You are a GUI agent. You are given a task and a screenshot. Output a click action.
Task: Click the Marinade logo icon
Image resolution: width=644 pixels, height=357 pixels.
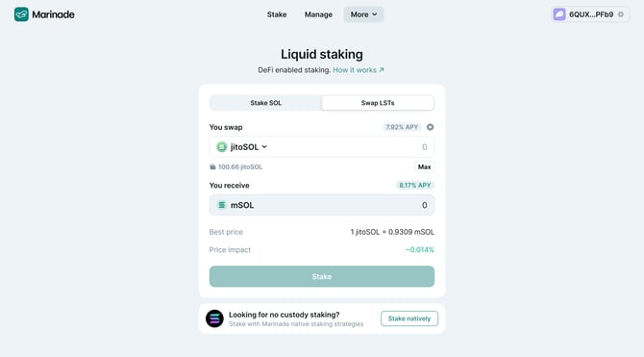pos(21,14)
